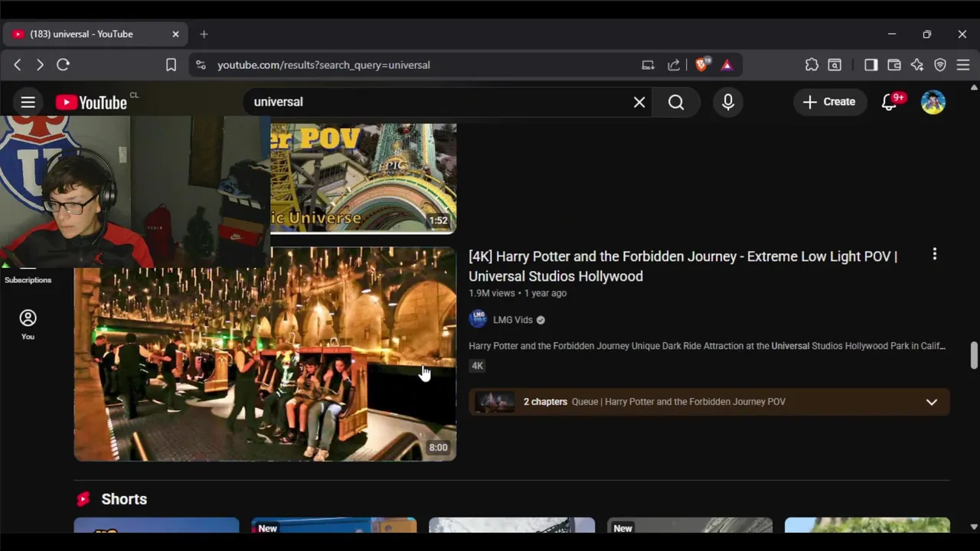980x551 pixels.
Task: Open the Brave VPN shield icon
Action: pyautogui.click(x=940, y=65)
